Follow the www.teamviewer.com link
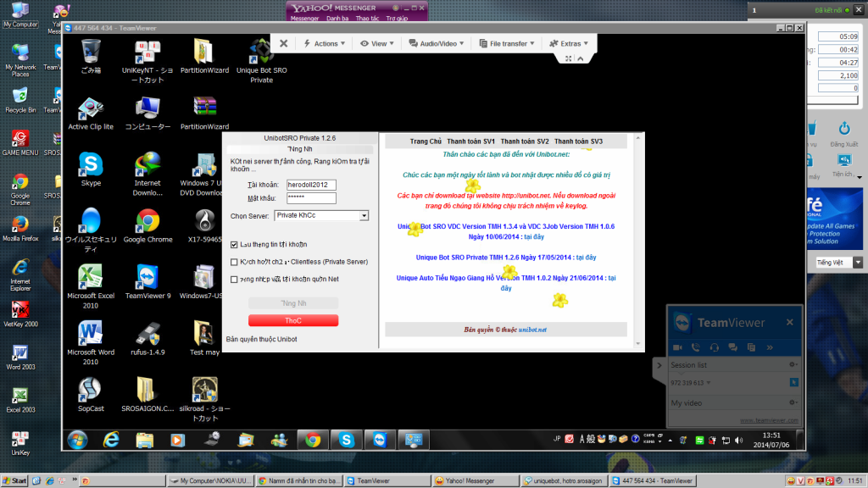Screen dimensions: 868x488 769,420
